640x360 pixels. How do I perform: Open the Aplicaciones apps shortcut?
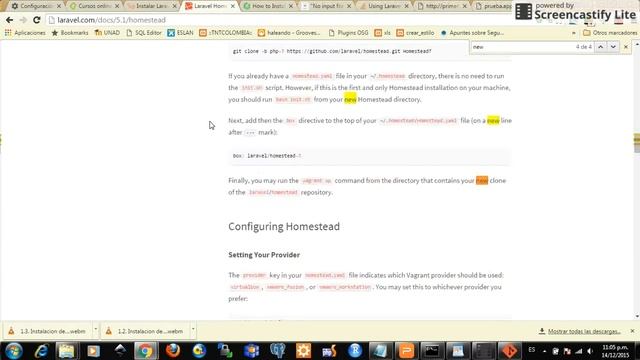pyautogui.click(x=25, y=33)
